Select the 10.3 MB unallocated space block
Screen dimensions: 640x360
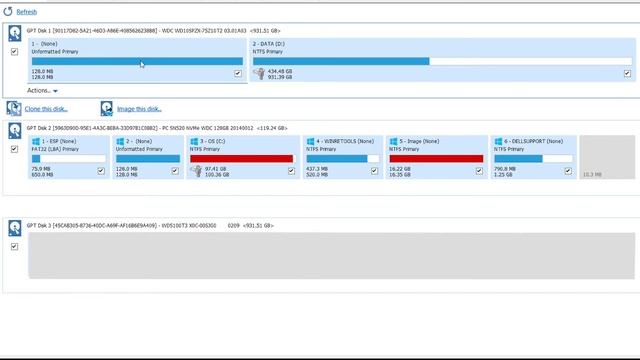[607, 157]
